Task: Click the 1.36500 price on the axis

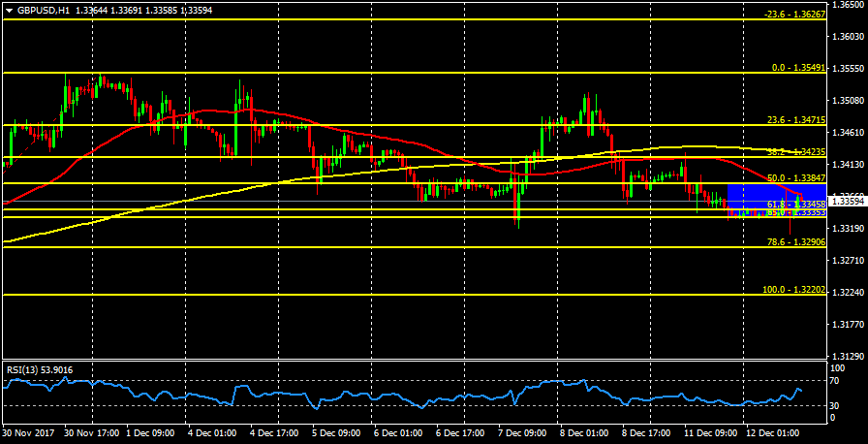Action: [848, 5]
